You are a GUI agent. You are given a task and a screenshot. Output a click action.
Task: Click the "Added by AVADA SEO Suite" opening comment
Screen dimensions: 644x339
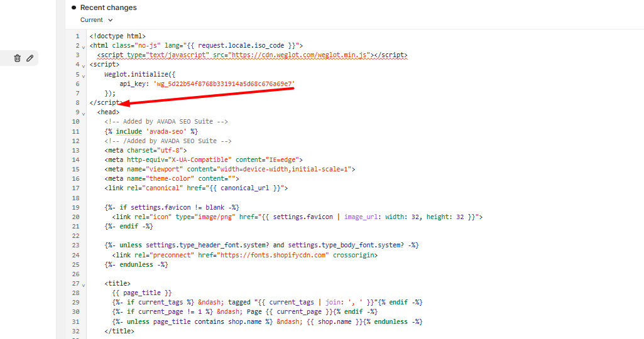coord(166,122)
